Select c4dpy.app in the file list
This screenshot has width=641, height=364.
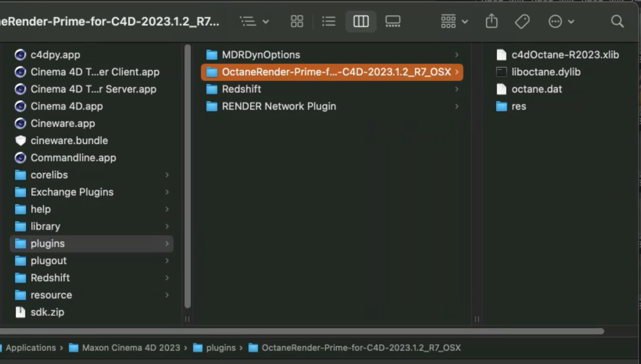tap(92, 54)
